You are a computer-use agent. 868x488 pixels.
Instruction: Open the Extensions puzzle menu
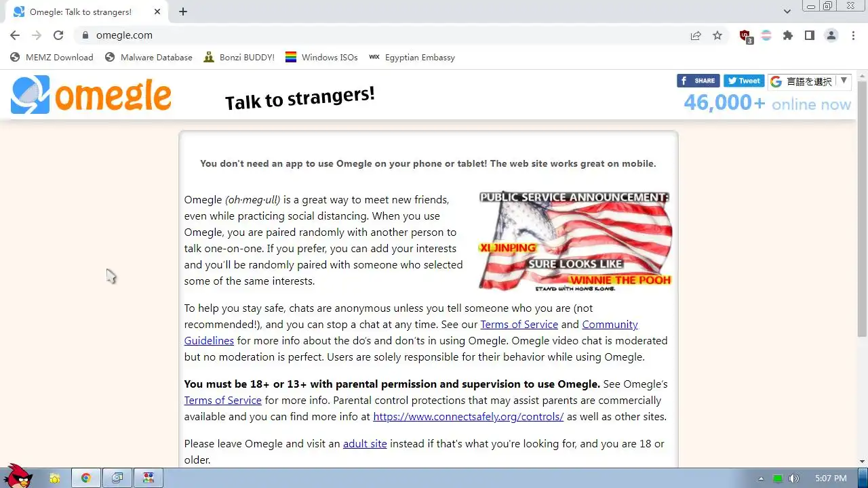coord(788,35)
